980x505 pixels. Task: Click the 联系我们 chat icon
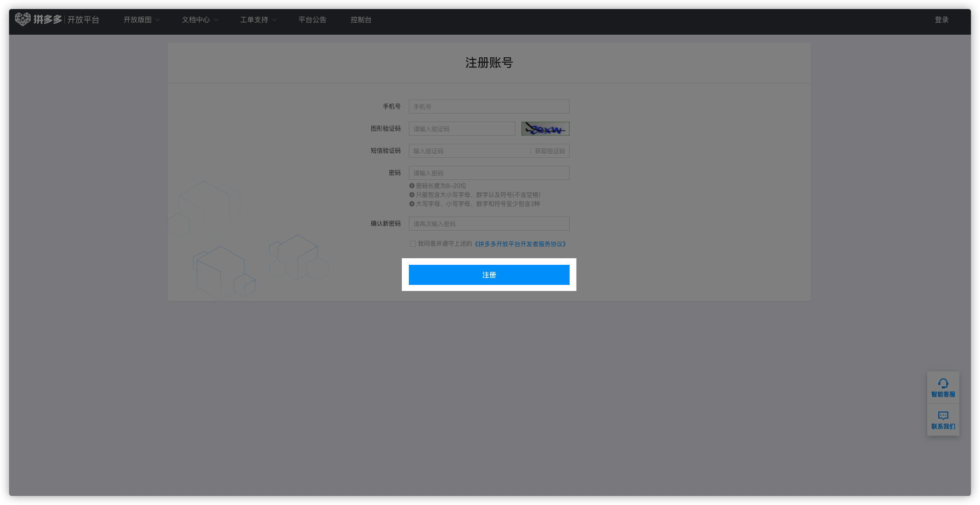tap(943, 416)
